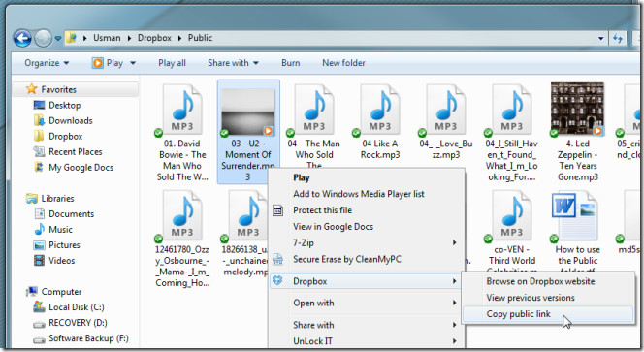Select the 18266138 unchained melody MP3 icon

[248, 215]
